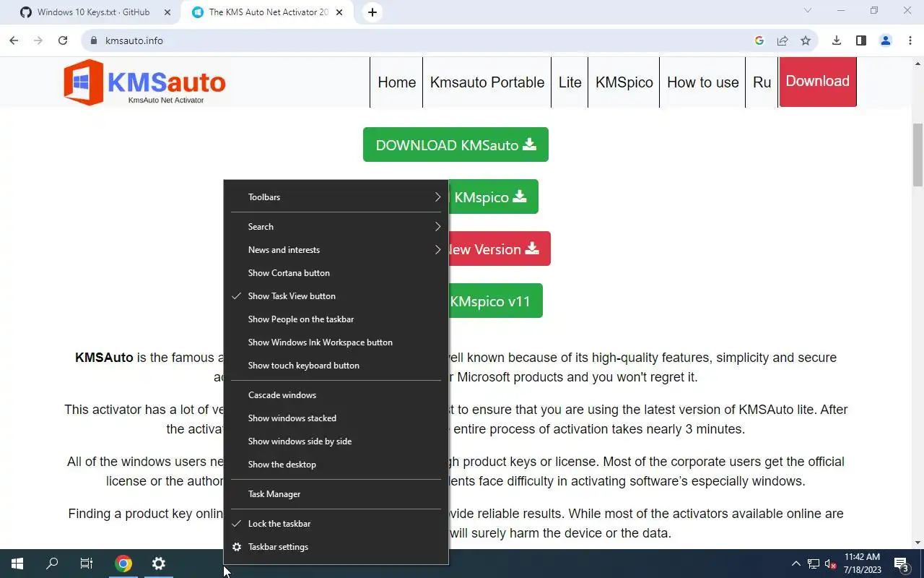
Task: Open Home nav link
Action: [397, 82]
